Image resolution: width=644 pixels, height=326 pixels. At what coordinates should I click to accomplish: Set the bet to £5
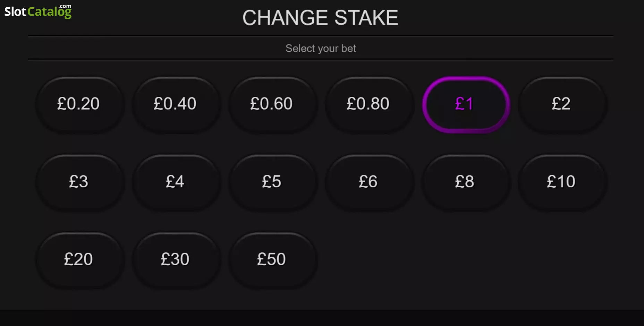pyautogui.click(x=272, y=182)
